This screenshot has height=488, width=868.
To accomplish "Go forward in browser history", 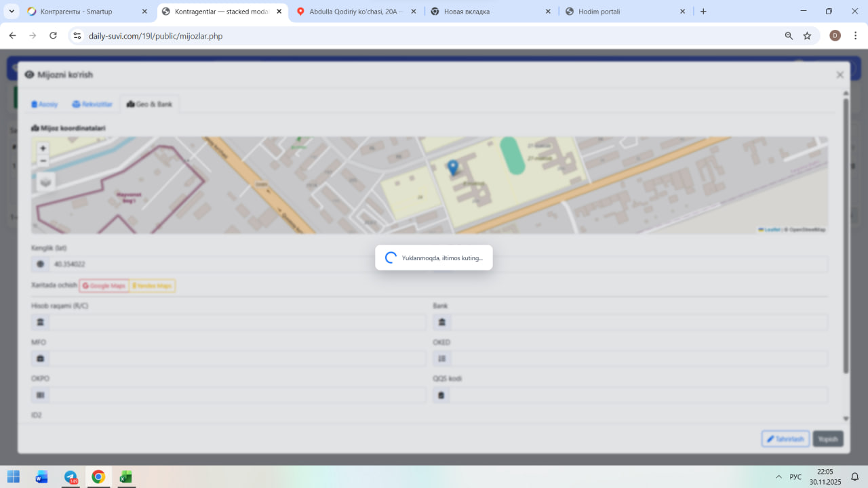I will (x=33, y=36).
